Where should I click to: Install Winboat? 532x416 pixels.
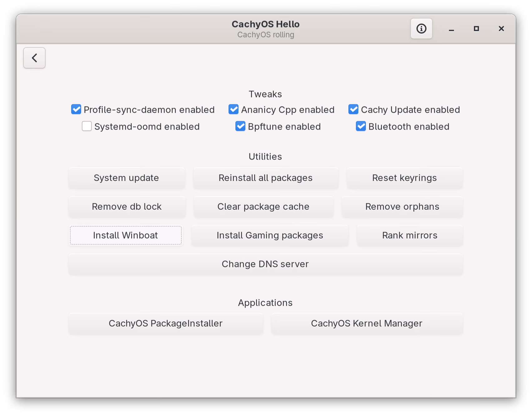coord(126,235)
